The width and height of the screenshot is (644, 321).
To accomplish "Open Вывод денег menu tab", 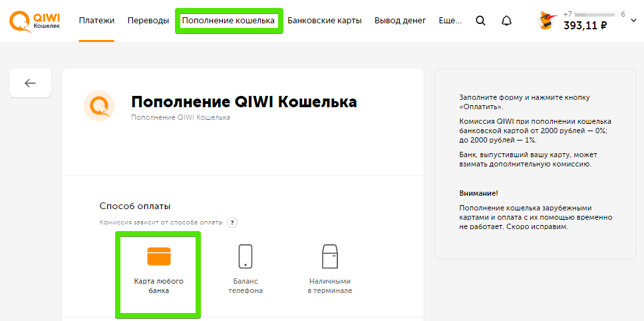I will pos(400,21).
